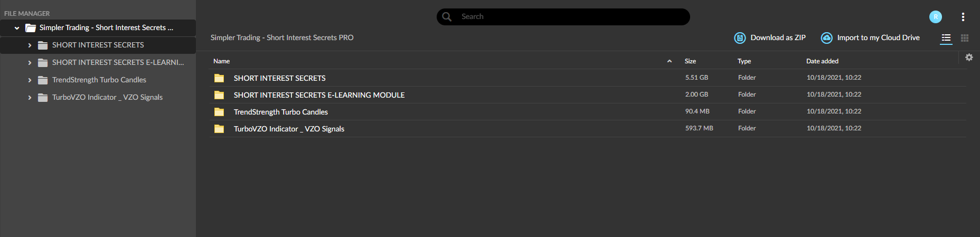Sort files by Date added column header
The width and height of the screenshot is (980, 237).
[822, 61]
